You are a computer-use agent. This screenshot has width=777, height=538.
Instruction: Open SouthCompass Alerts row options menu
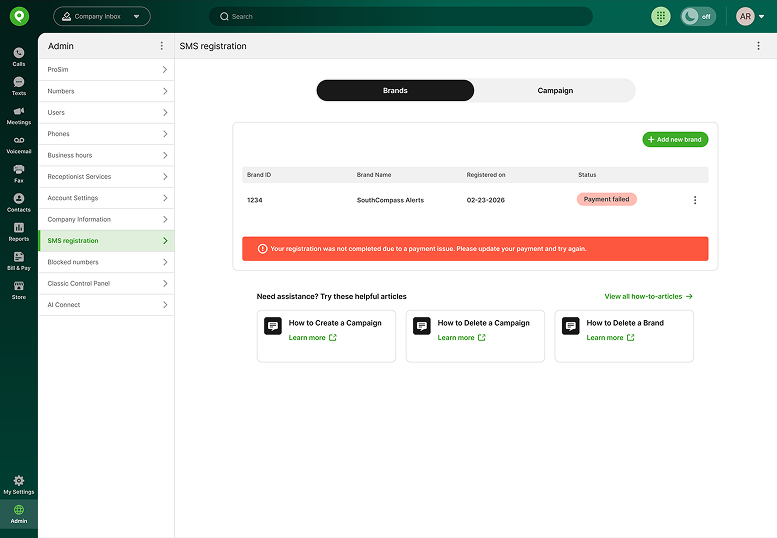[695, 200]
